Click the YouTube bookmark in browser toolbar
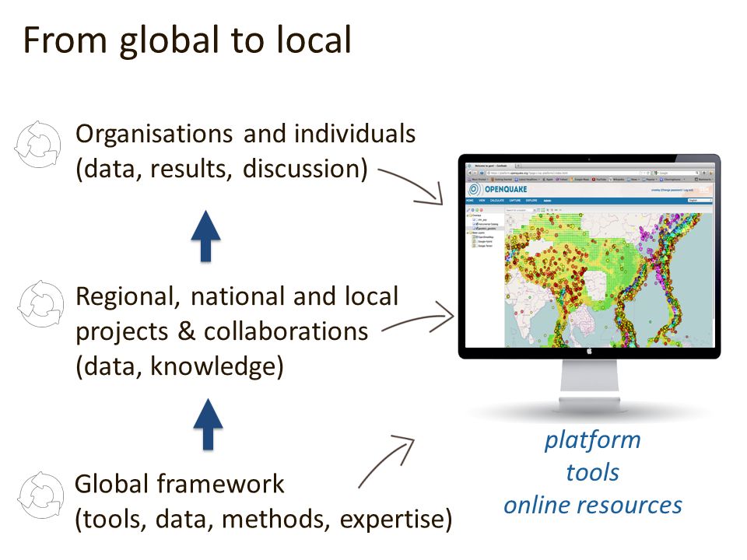The height and width of the screenshot is (560, 747). pyautogui.click(x=599, y=180)
